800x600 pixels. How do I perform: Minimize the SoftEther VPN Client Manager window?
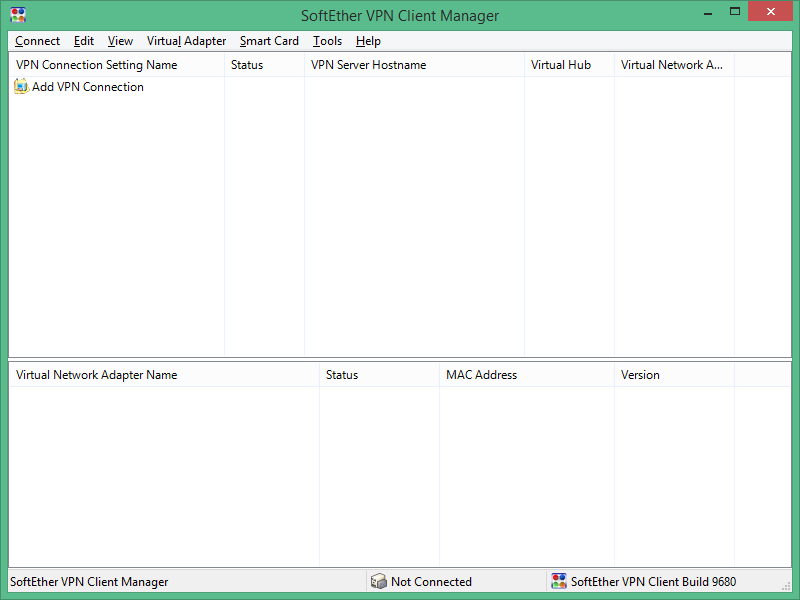708,12
